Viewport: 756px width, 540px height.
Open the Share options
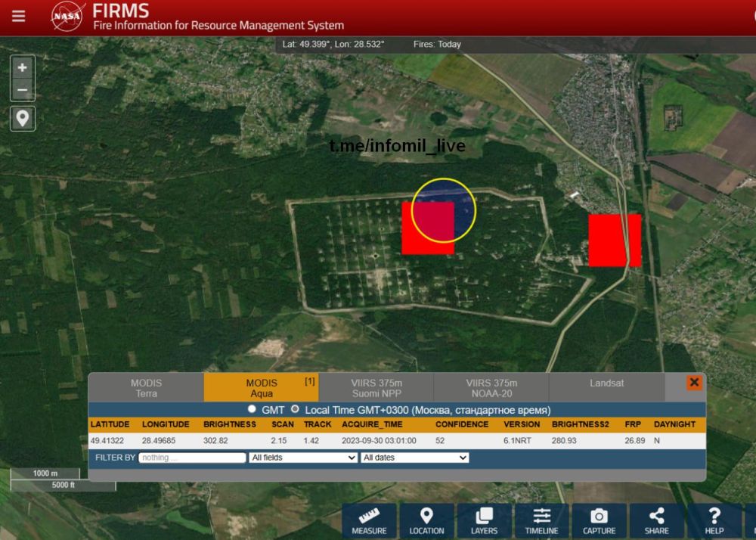click(656, 520)
